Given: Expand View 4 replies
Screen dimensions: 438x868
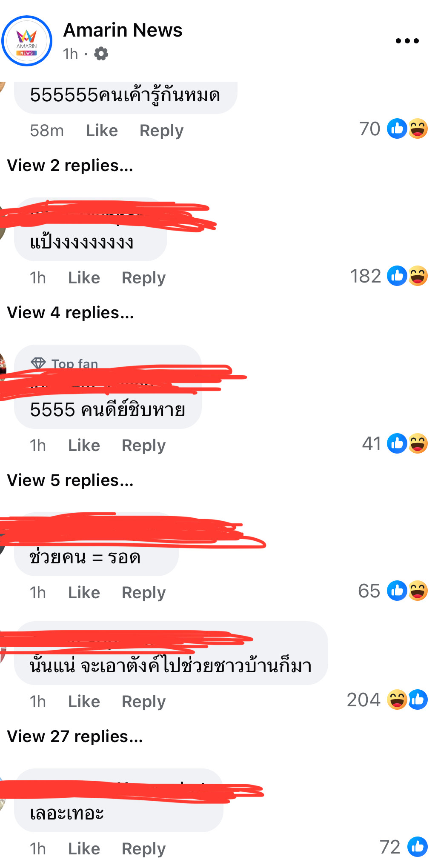Looking at the screenshot, I should tap(71, 313).
